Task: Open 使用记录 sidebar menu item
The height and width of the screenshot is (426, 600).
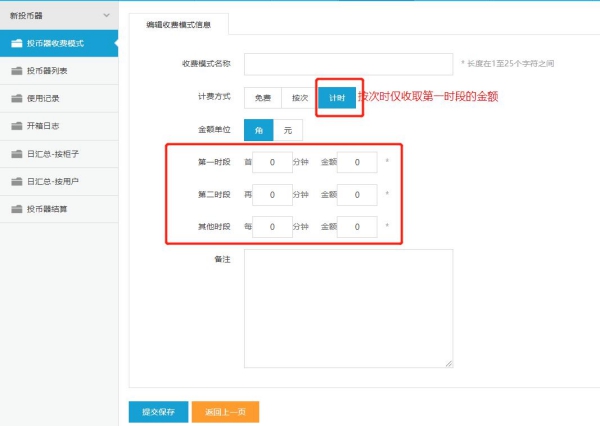Action: 59,98
